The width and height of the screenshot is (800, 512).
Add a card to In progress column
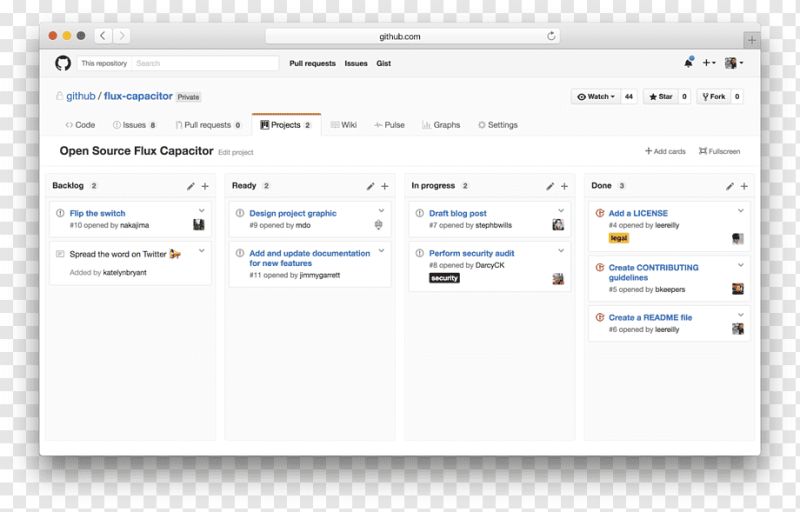[x=564, y=187]
